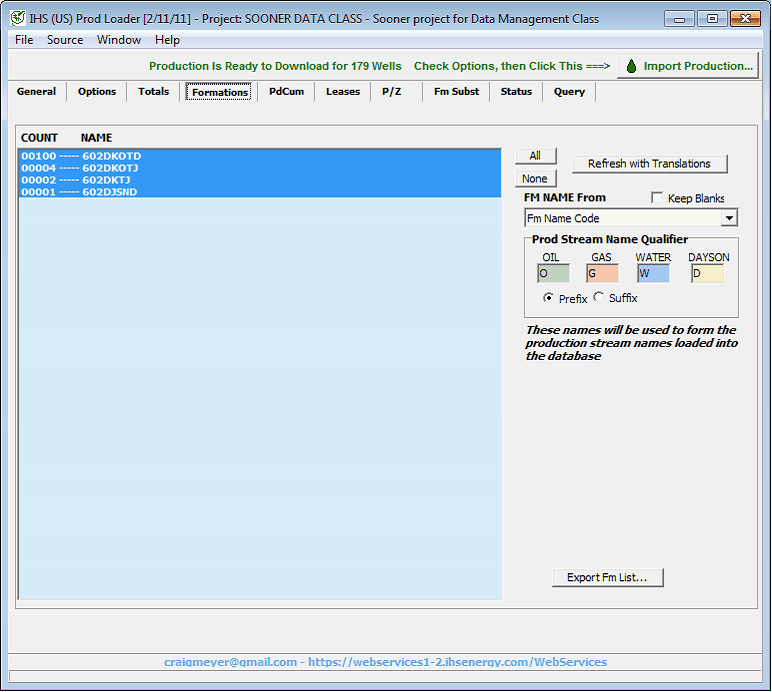
Task: Enable the Keep Blanks checkbox
Action: [x=657, y=198]
